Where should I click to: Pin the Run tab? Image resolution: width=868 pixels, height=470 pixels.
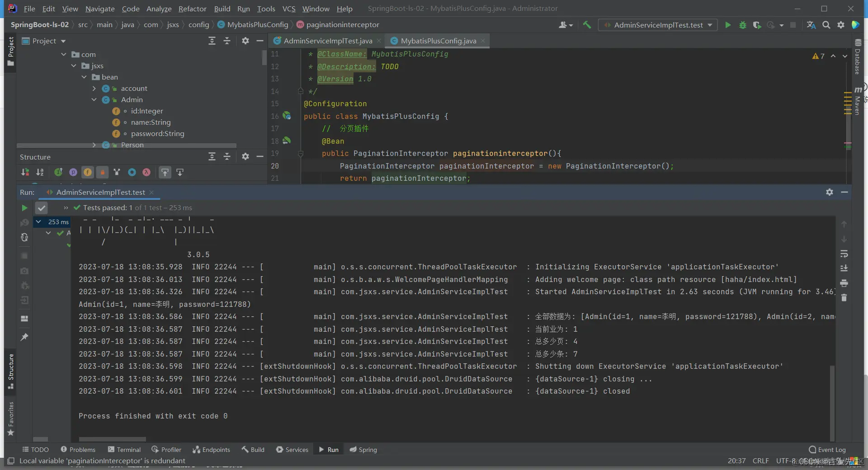click(24, 337)
